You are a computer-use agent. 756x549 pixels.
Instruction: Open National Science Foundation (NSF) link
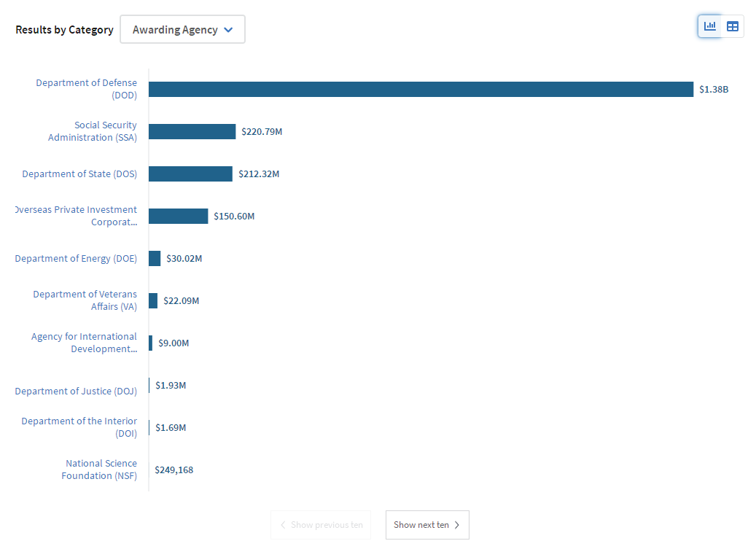pyautogui.click(x=99, y=470)
